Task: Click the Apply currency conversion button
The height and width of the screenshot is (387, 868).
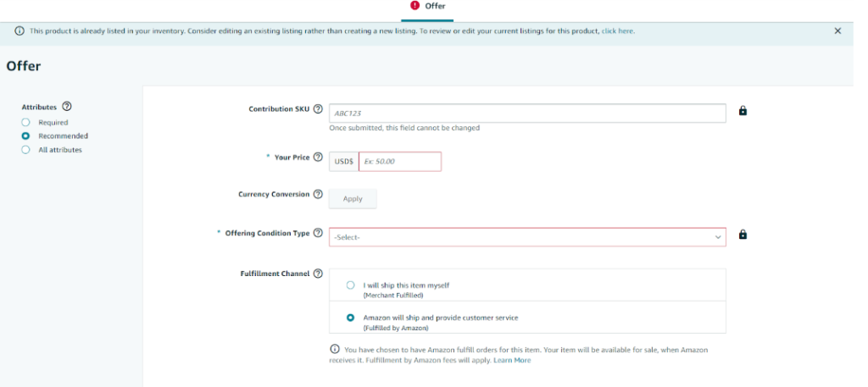Action: 353,198
